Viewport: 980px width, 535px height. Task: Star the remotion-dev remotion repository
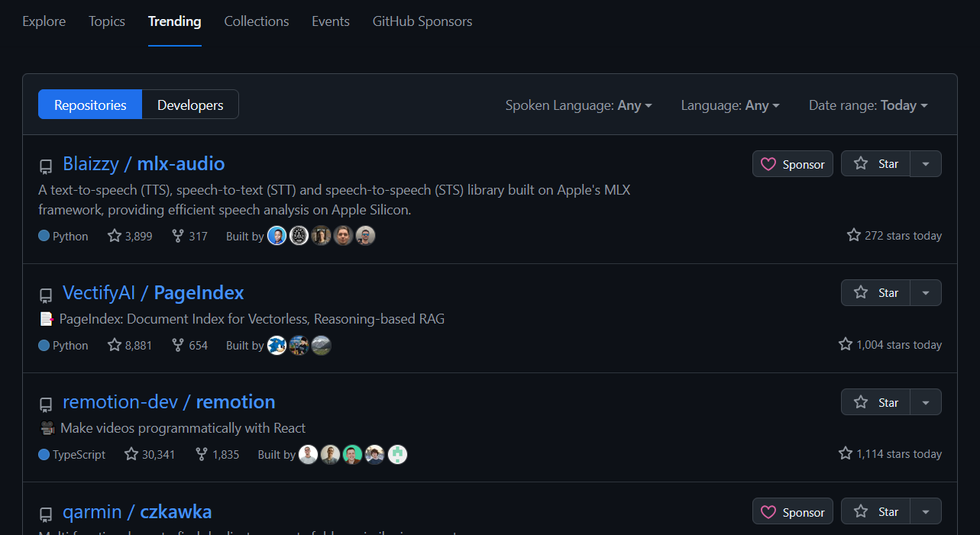pyautogui.click(x=875, y=402)
